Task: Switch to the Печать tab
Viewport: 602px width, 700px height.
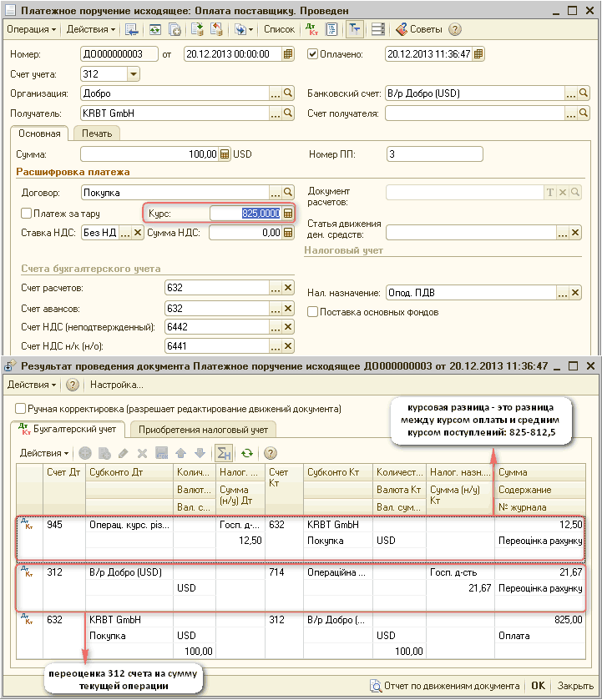Action: [96, 133]
